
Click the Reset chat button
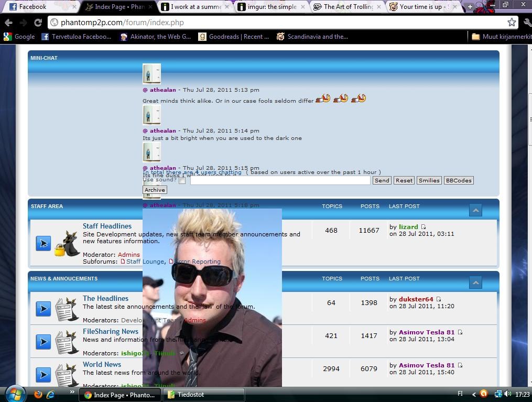pos(404,180)
